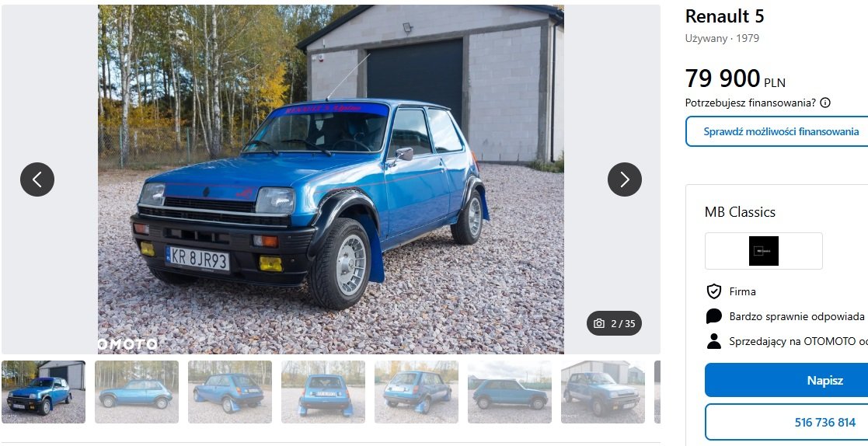Viewport: 868px width, 446px height.
Task: Click the Napisz message button
Action: point(786,380)
